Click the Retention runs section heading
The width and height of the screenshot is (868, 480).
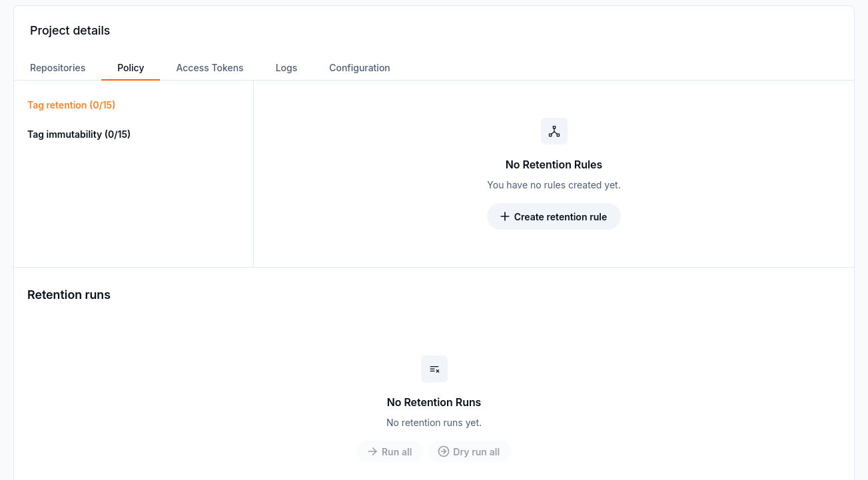coord(69,295)
